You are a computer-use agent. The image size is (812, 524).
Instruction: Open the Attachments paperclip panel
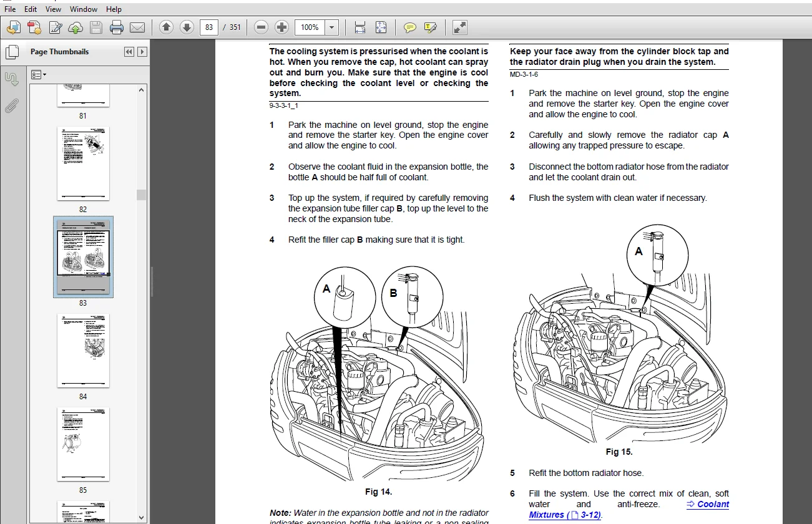pos(11,105)
